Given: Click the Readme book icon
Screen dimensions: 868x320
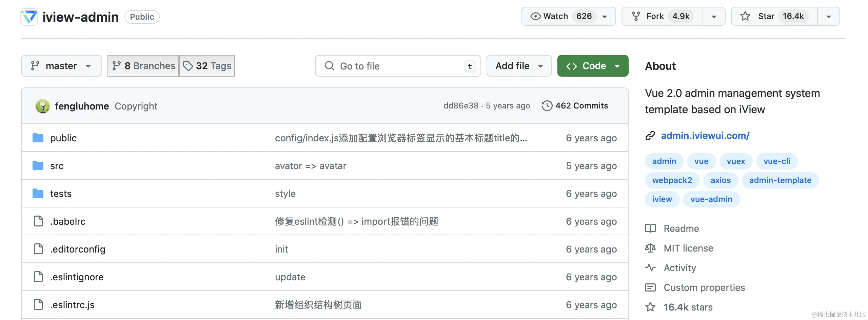Looking at the screenshot, I should coord(650,228).
